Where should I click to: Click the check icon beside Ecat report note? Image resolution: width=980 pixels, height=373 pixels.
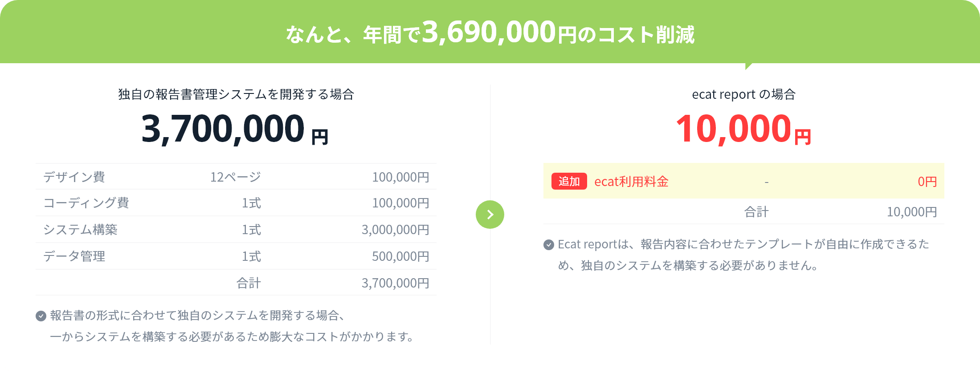[x=549, y=245]
